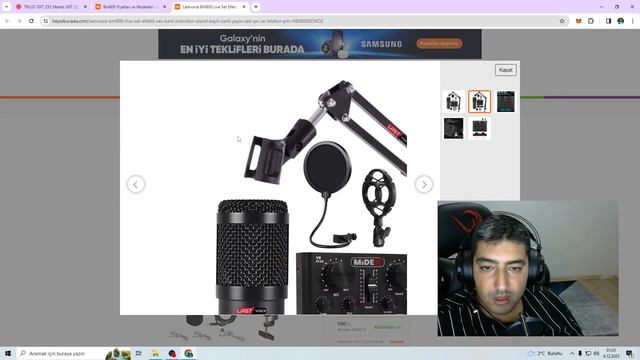This screenshot has width=640, height=360.
Task: Open the Chrome three-dot menu
Action: [x=633, y=21]
